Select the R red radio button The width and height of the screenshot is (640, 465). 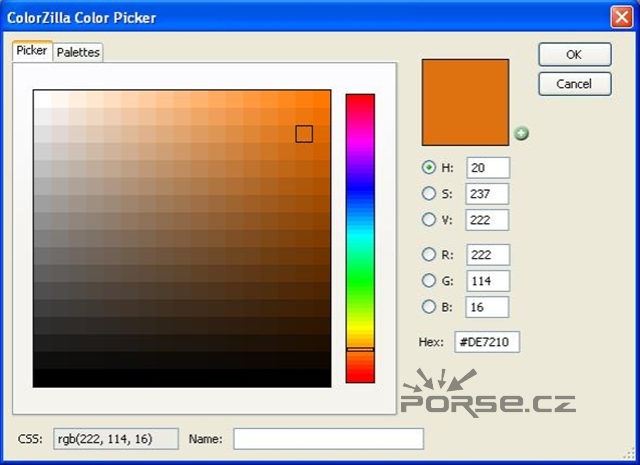click(x=429, y=254)
